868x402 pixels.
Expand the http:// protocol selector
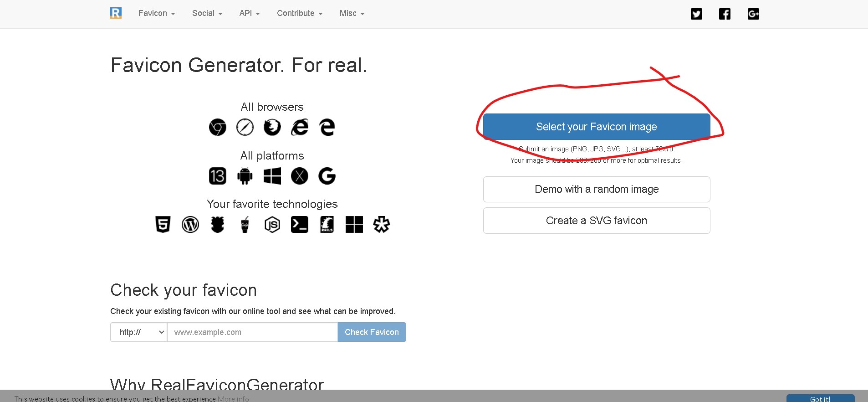(139, 332)
